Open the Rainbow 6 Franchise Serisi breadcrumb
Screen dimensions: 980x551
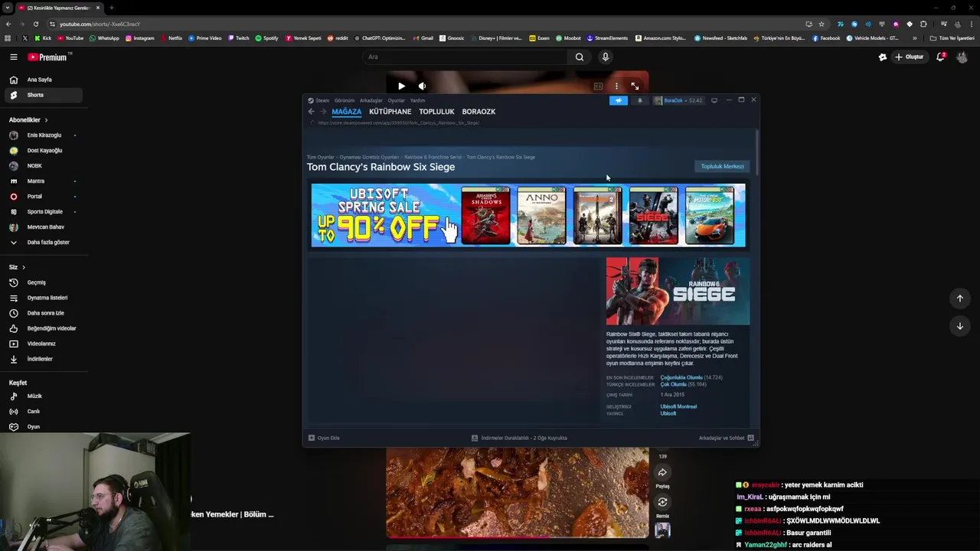(433, 157)
